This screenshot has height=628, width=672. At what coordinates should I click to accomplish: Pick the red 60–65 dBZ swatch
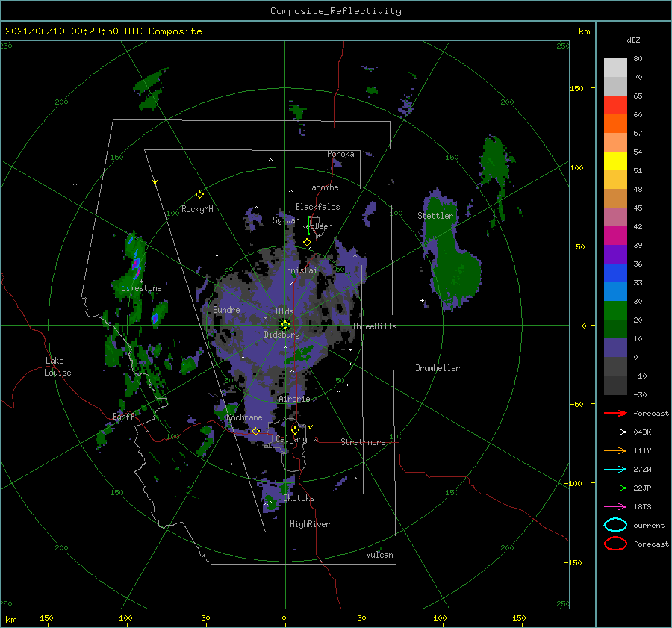tap(615, 105)
